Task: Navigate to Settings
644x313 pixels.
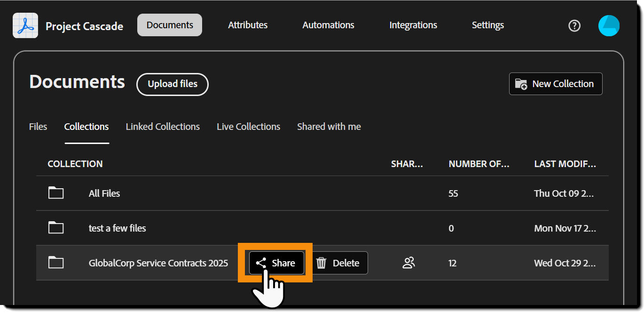Action: pyautogui.click(x=487, y=25)
